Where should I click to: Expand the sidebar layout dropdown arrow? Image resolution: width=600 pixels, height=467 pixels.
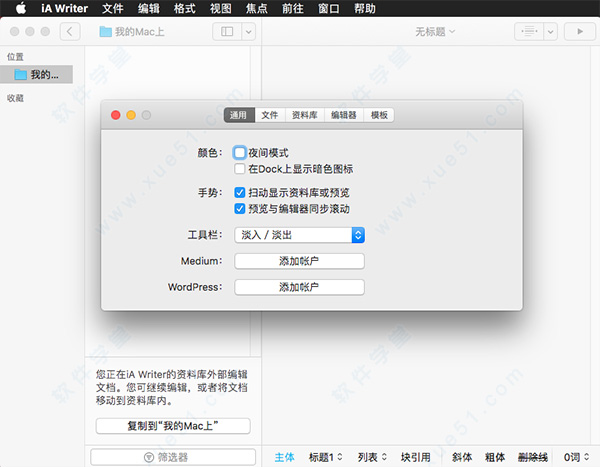pos(248,31)
